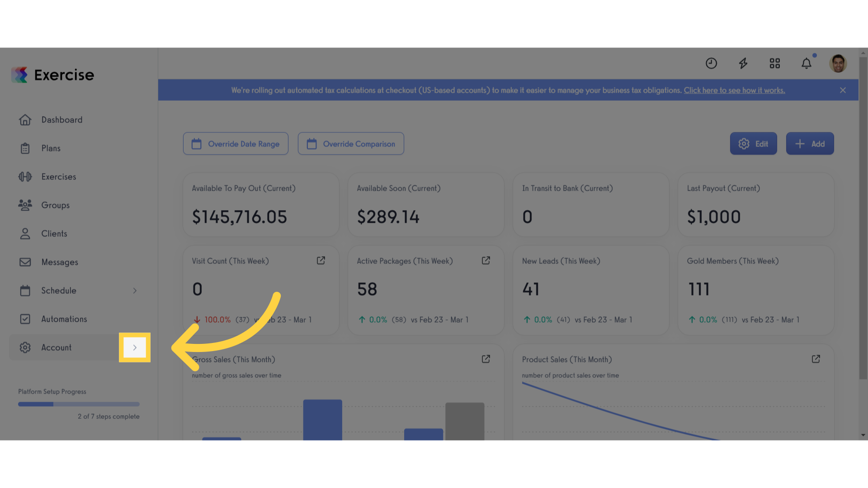Open Gross Sales external link icon

[486, 359]
